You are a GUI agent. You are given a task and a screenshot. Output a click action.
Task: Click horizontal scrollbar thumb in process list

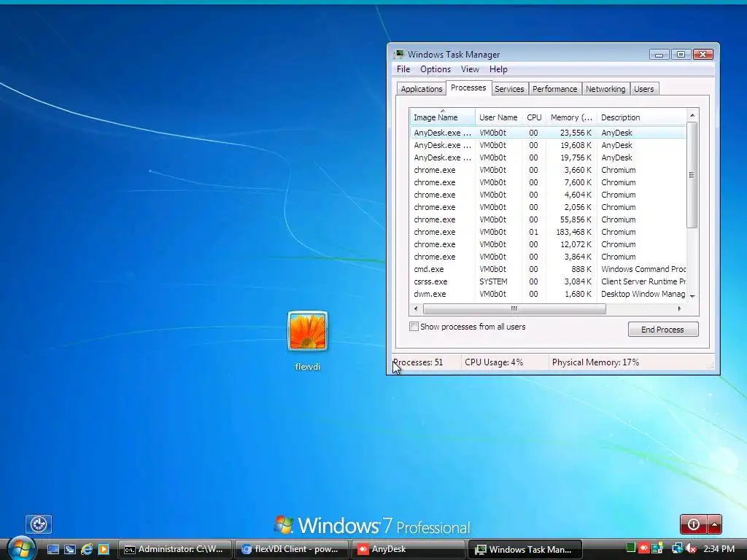(x=514, y=308)
